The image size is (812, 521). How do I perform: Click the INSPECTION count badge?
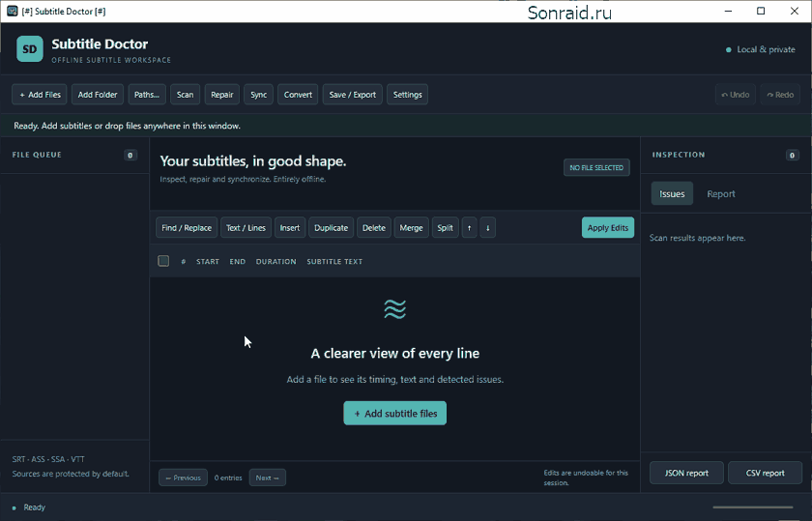792,155
